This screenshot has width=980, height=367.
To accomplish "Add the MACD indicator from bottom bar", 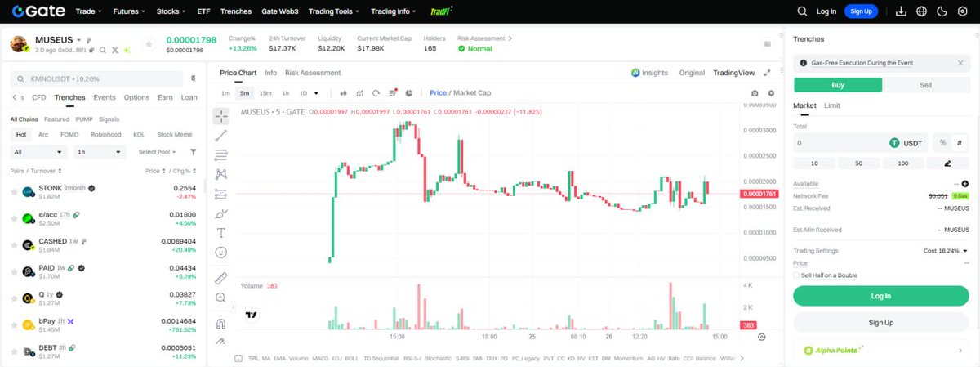I will [x=320, y=358].
